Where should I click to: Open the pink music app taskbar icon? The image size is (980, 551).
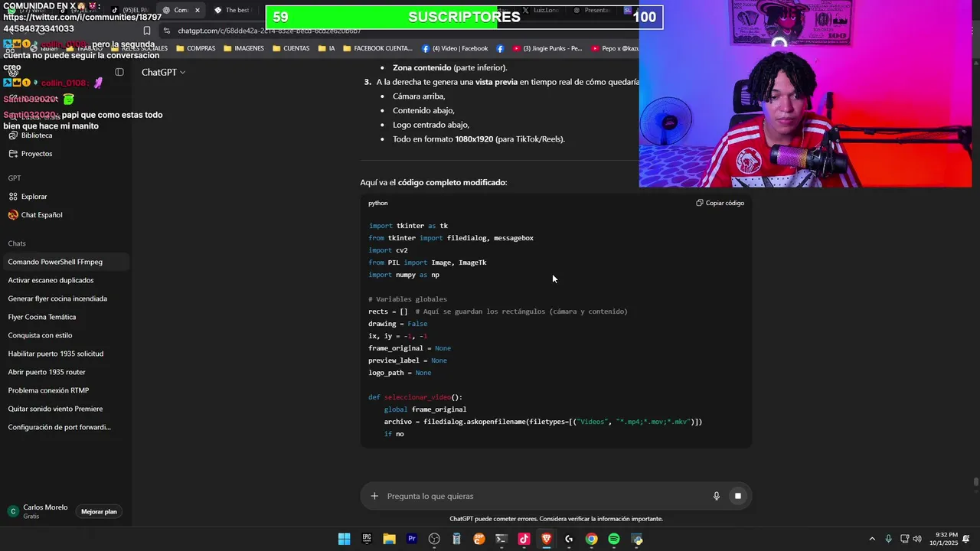[524, 539]
